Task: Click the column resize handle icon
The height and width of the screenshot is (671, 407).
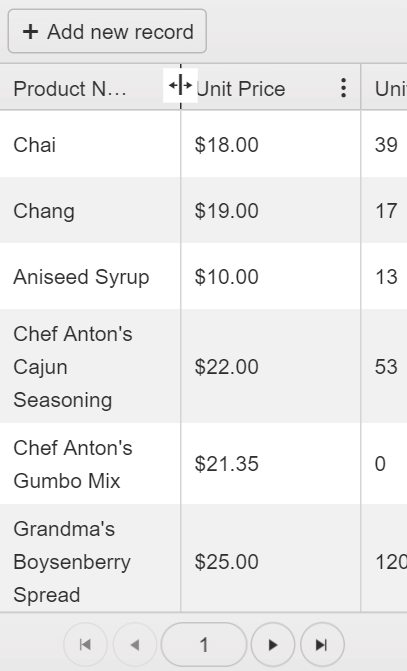Action: (180, 85)
